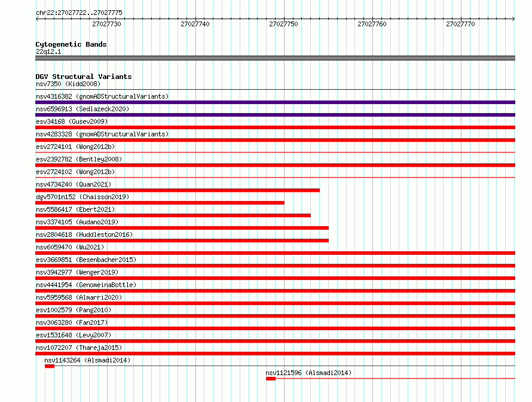Select the nsv4316382 gnomAD purple bar
The image size is (532, 402).
275,102
